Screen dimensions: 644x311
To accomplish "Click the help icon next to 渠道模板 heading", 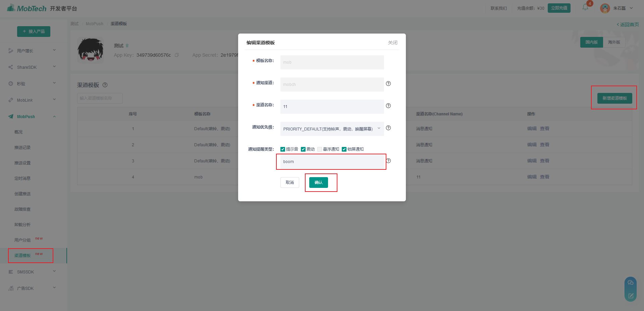I will [105, 85].
